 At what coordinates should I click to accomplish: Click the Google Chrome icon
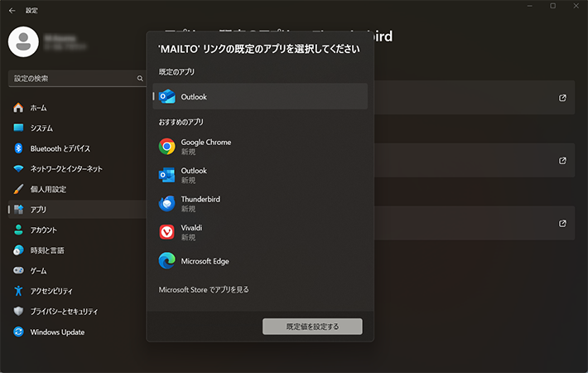point(166,147)
